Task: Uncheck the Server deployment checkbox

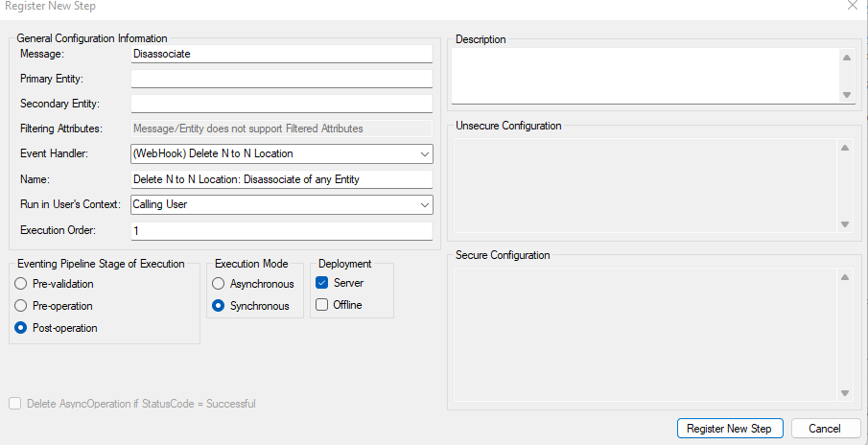Action: pyautogui.click(x=322, y=283)
